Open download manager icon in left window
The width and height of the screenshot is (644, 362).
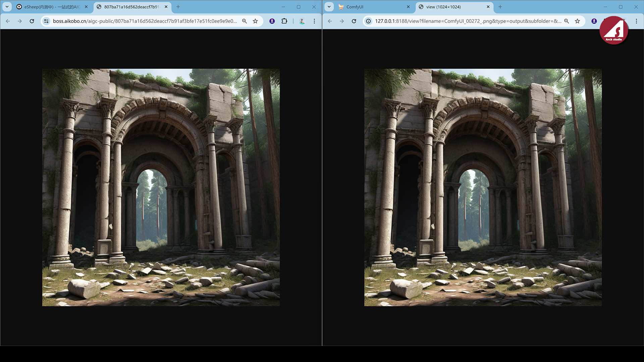(x=272, y=21)
